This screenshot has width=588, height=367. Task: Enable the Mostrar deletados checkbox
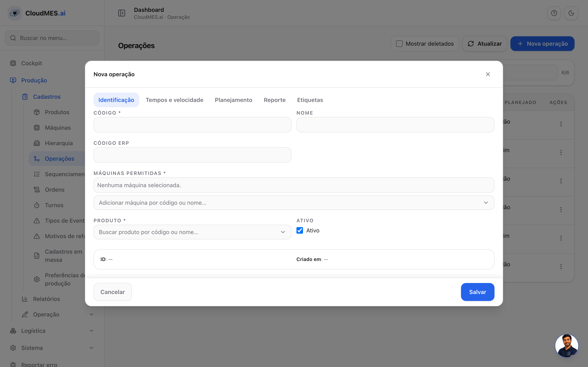[399, 44]
